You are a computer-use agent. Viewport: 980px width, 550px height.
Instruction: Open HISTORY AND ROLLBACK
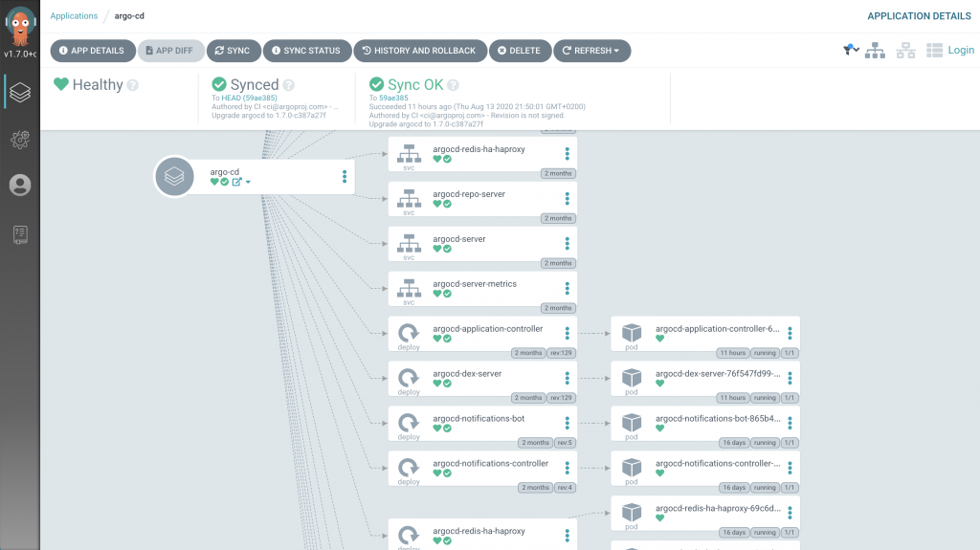417,51
